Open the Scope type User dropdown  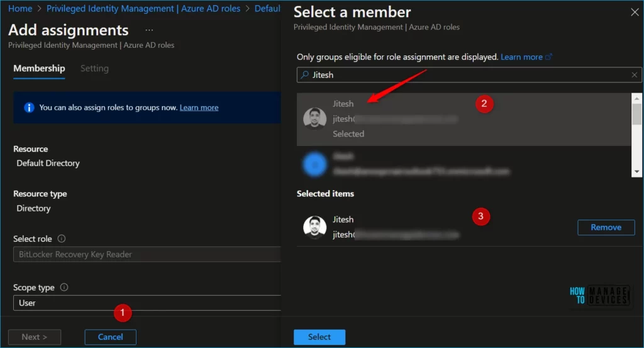pos(147,303)
